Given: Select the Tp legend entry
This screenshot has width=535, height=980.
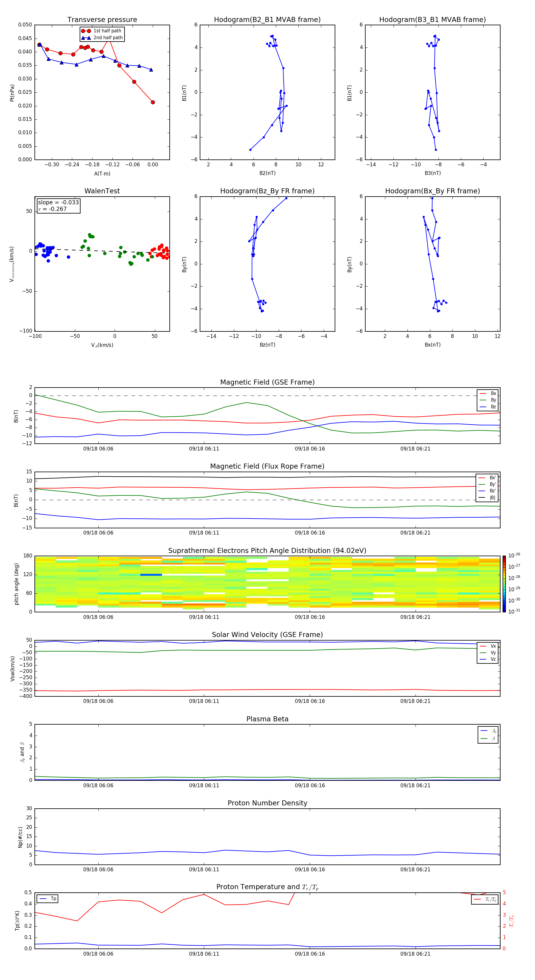Looking at the screenshot, I should point(48,899).
